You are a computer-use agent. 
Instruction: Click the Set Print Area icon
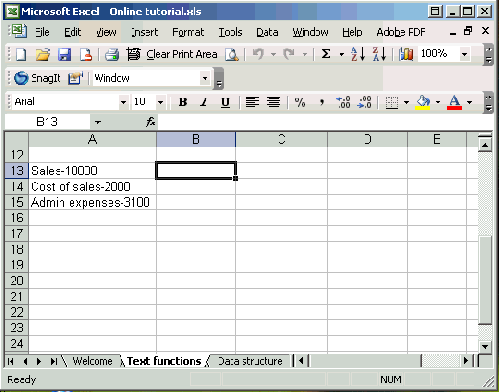133,54
